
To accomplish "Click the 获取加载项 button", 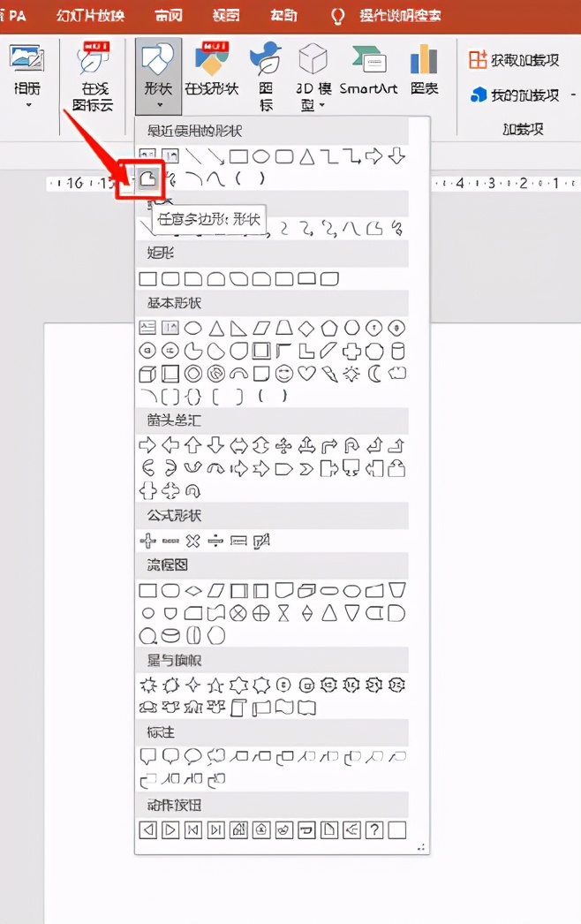I will 514,60.
